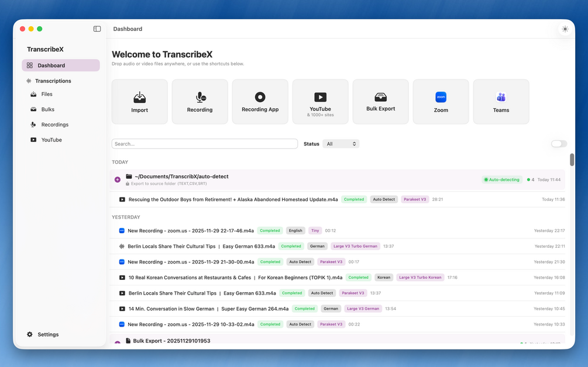Screen dimensions: 588x367
Task: Open the Status All dropdown
Action: coord(341,144)
